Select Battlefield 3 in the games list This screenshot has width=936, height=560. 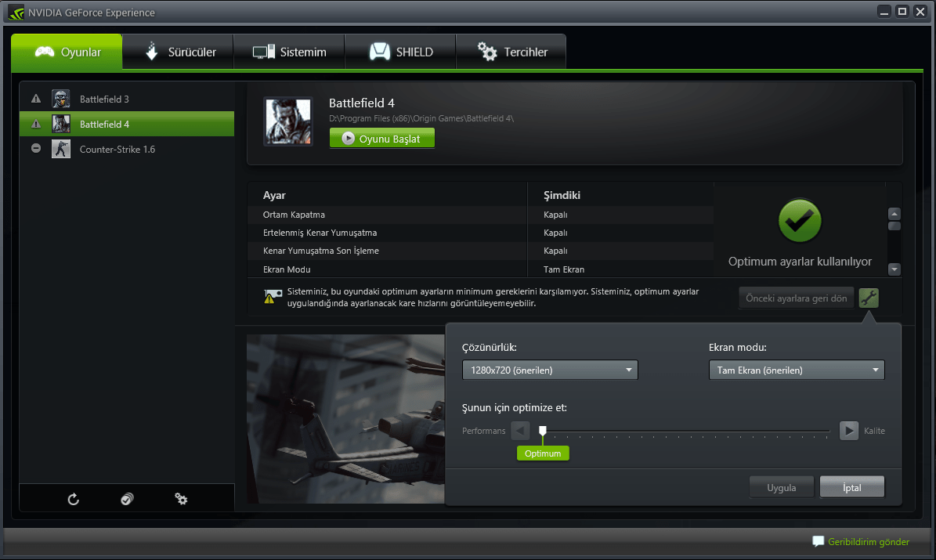tap(127, 99)
